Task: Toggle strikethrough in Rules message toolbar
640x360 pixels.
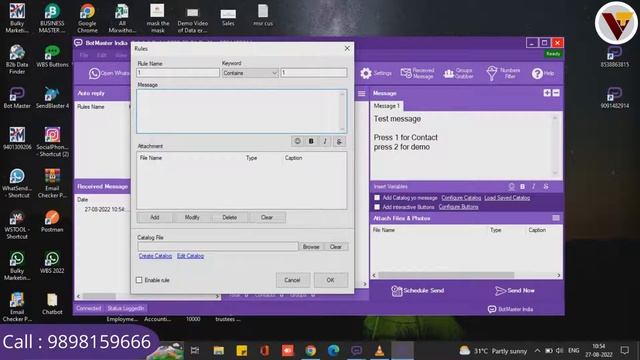Action: pyautogui.click(x=339, y=141)
